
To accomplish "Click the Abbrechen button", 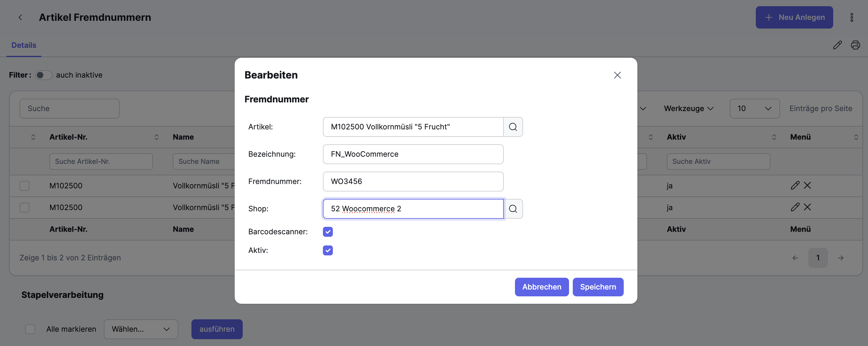I will point(541,287).
